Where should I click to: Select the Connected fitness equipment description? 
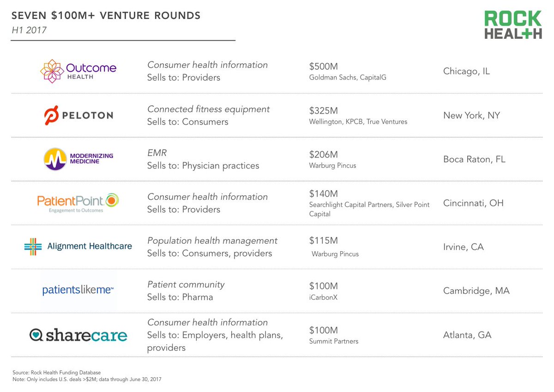[x=209, y=109]
